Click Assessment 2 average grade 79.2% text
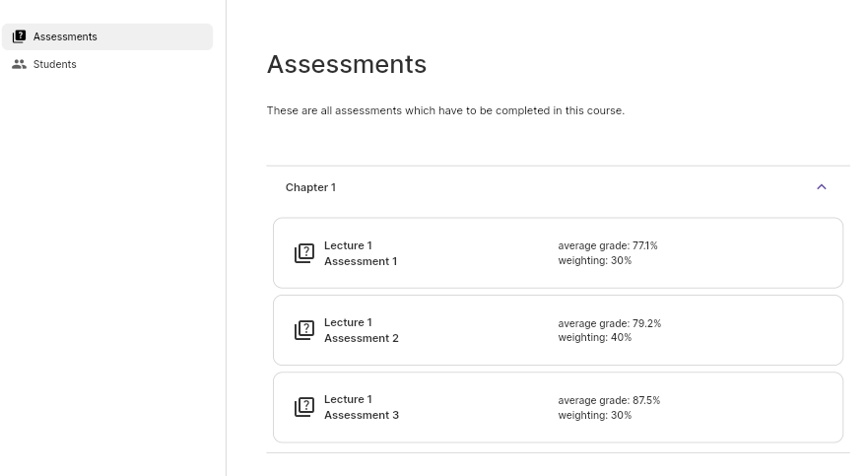The height and width of the screenshot is (476, 868). pos(609,323)
